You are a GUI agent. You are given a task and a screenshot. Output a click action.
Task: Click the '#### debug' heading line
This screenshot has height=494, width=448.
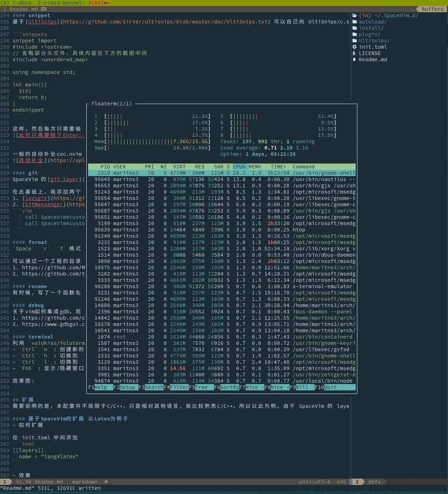click(28, 305)
